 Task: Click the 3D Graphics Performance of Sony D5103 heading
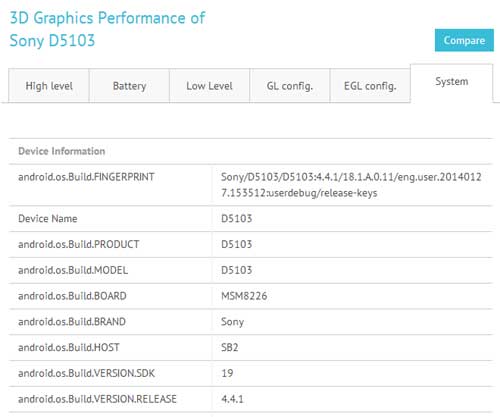107,29
